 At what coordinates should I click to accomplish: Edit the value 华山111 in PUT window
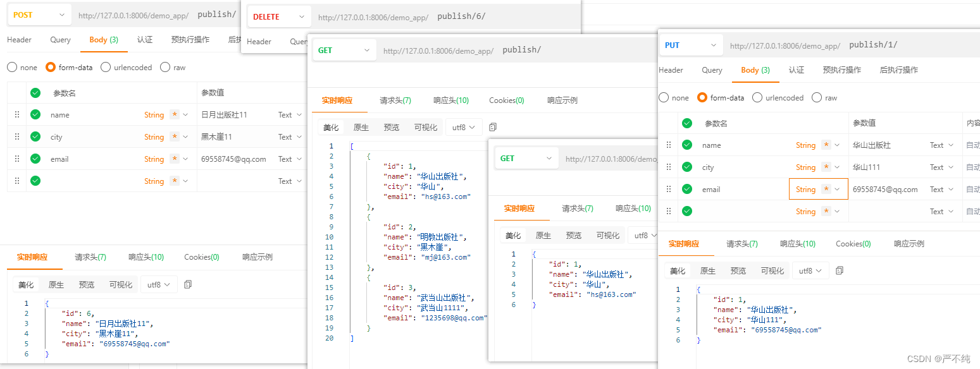click(867, 167)
